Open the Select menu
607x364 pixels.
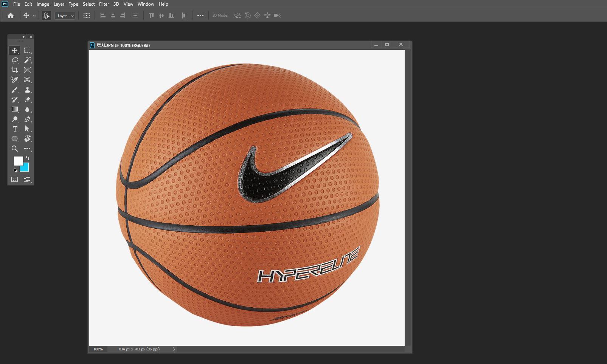point(89,4)
